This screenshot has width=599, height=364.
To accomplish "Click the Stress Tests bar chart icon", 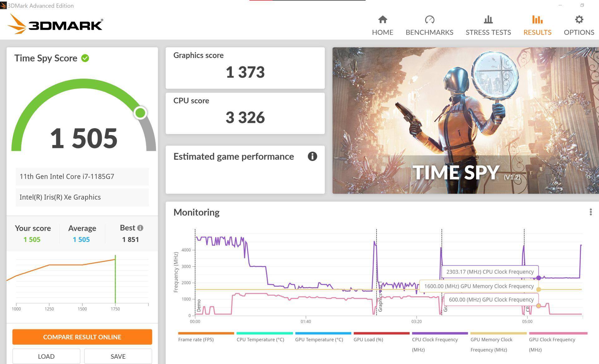I will pyautogui.click(x=488, y=20).
